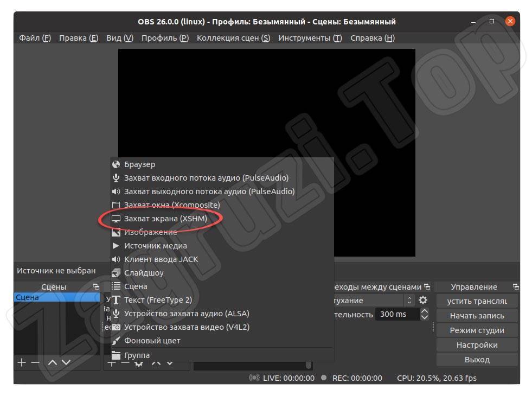Click window icon for Захват окна (Xcomposite)
Screen dimensions: 532x396
[116, 205]
